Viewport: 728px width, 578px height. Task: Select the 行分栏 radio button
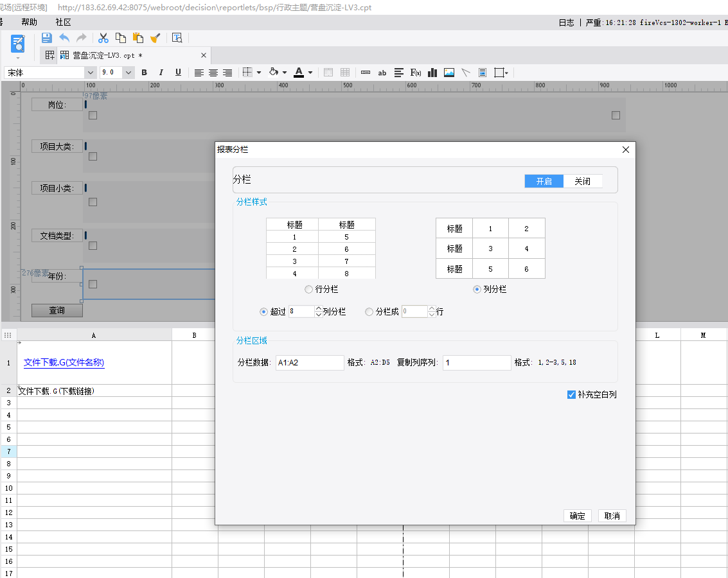pos(309,290)
